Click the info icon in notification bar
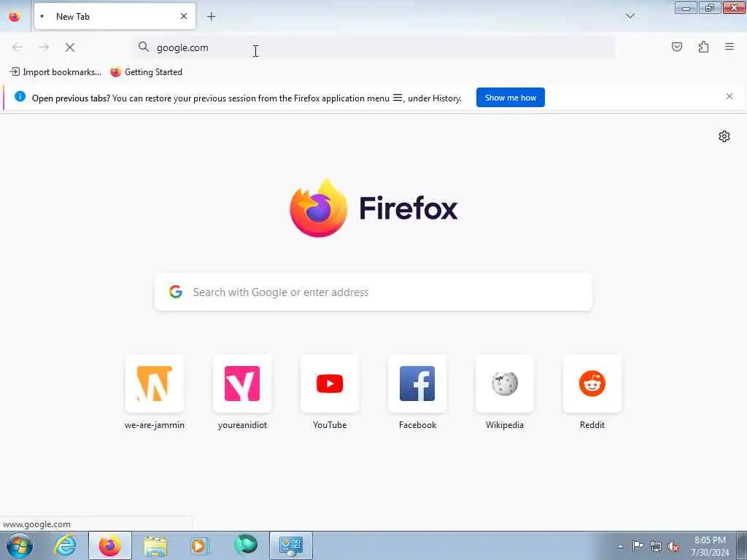The height and width of the screenshot is (560, 747). (20, 97)
